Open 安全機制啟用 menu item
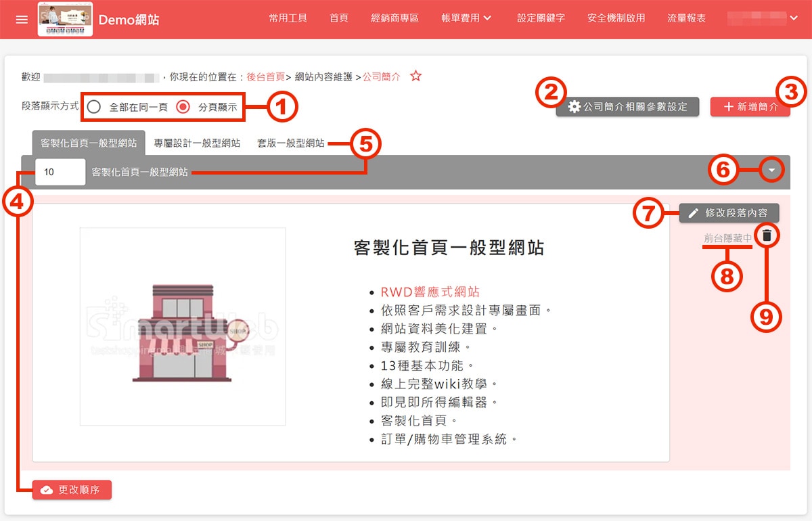Screen dimensions: 812x521 click(x=616, y=19)
